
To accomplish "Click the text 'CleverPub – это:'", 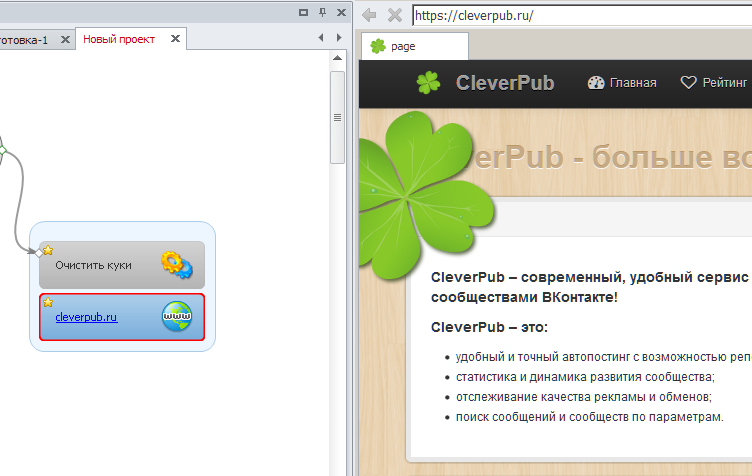I will tap(489, 327).
